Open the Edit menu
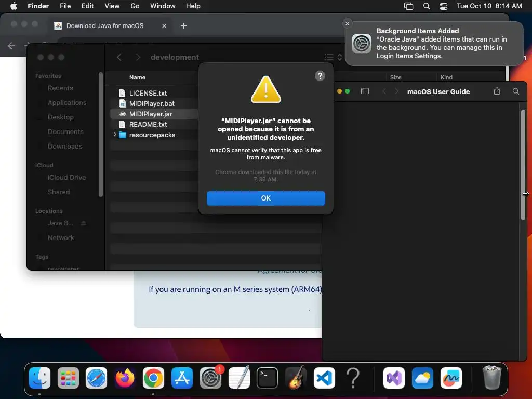This screenshot has width=532, height=399. tap(87, 6)
